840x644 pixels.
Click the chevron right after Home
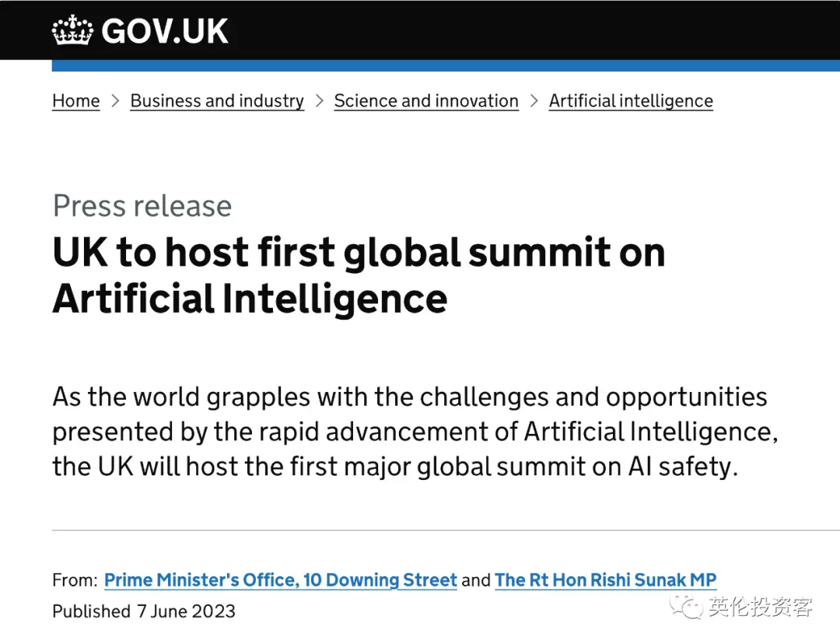115,101
